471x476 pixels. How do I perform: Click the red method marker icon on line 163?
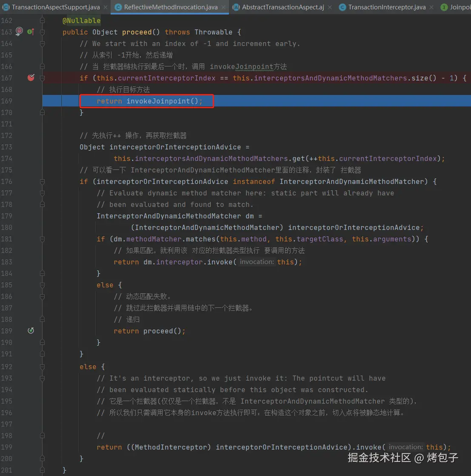(x=19, y=31)
